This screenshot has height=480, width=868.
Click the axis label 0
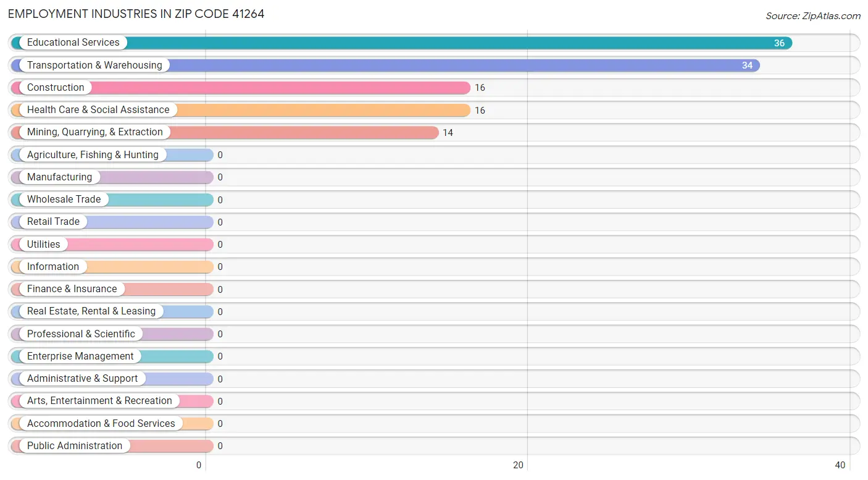tap(199, 466)
